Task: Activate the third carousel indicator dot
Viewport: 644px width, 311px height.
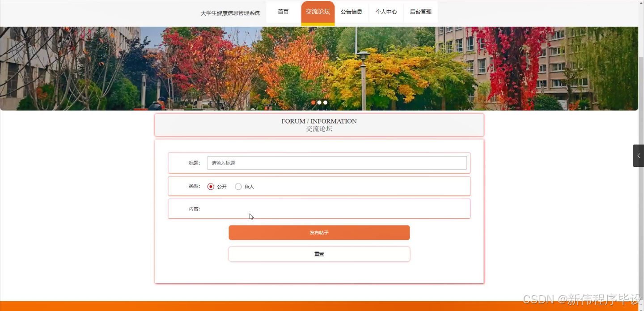Action: click(x=325, y=102)
